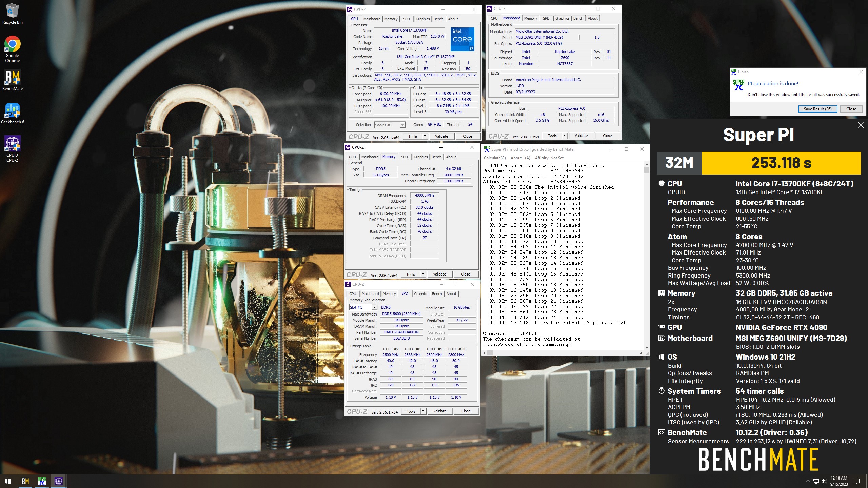Image resolution: width=868 pixels, height=488 pixels.
Task: Open About tab in SPD window
Action: click(451, 294)
